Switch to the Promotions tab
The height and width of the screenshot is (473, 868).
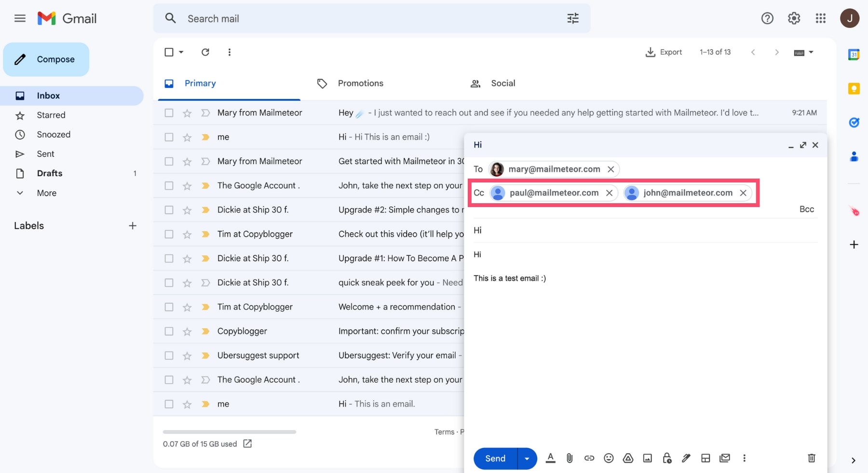click(x=360, y=83)
